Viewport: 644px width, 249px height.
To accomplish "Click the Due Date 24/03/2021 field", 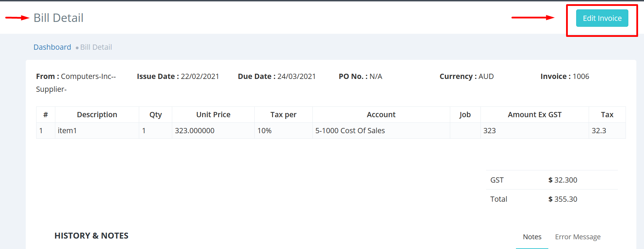I will (x=277, y=77).
